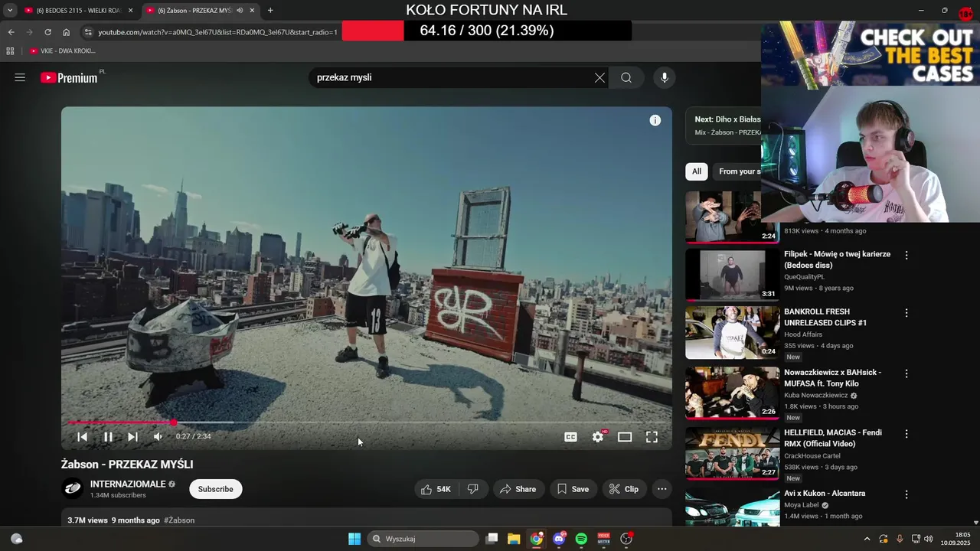Toggle subtitles with the CC button
This screenshot has height=551, width=980.
pyautogui.click(x=570, y=437)
